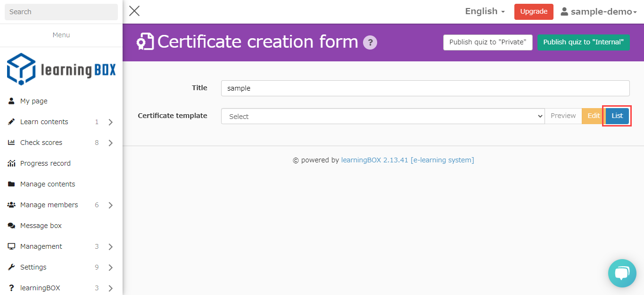The height and width of the screenshot is (295, 644).
Task: Click the help question mark icon
Action: 370,42
